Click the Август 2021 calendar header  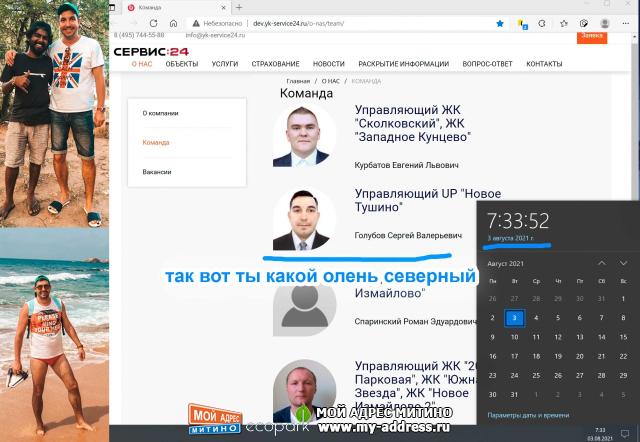(x=505, y=264)
